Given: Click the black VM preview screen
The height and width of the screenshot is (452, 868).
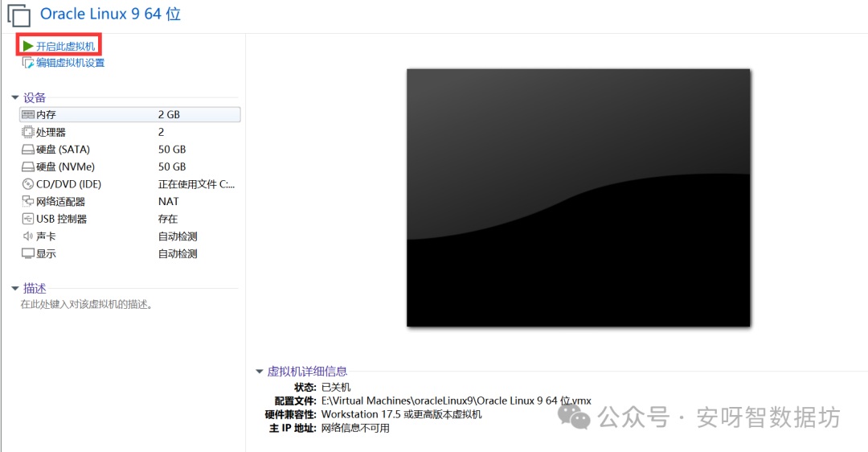Looking at the screenshot, I should click(579, 198).
